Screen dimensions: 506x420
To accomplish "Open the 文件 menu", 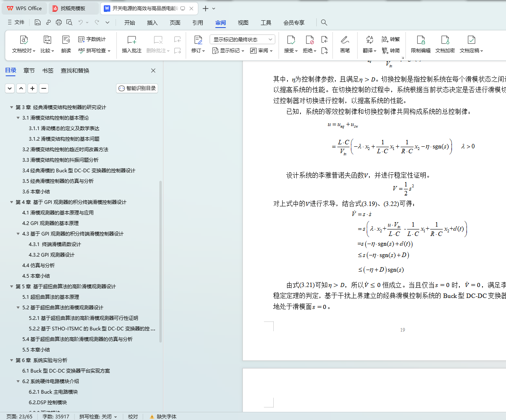I will (16, 22).
